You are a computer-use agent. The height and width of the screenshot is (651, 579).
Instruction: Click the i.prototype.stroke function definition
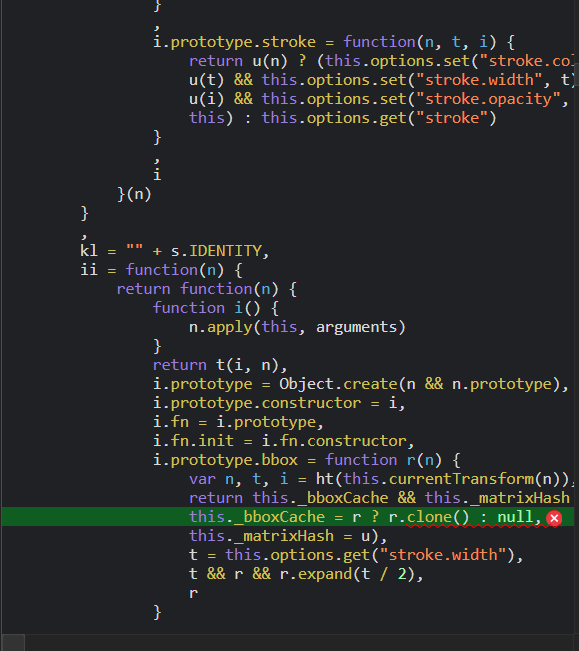pos(334,42)
